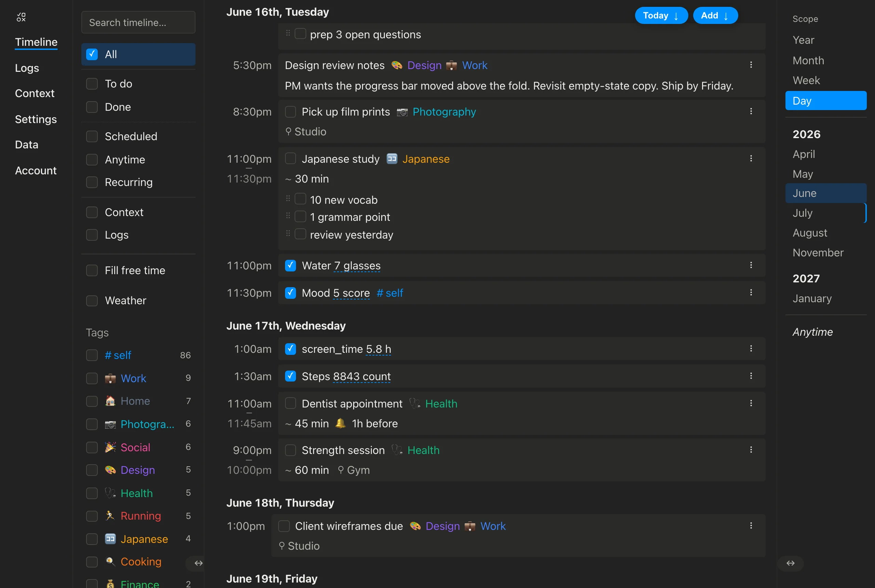Open options menu for Steps 8843 count

(751, 376)
